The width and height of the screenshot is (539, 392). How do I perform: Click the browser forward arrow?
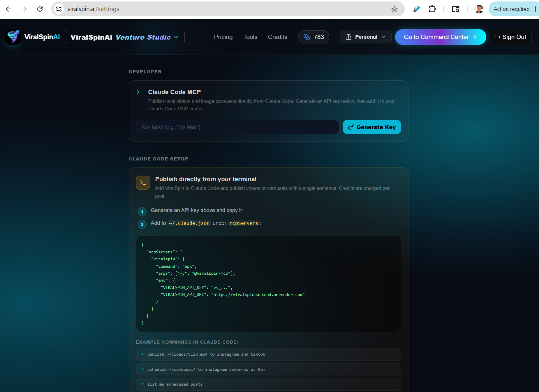tap(24, 9)
